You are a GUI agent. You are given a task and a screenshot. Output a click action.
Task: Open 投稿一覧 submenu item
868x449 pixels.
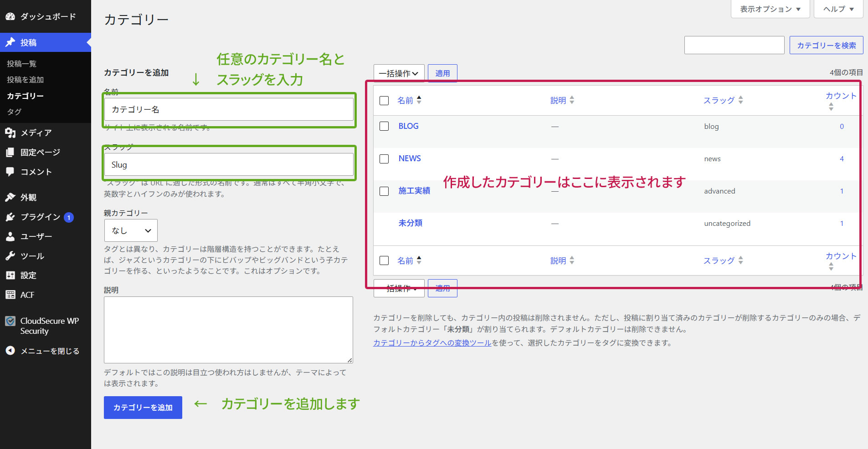21,64
